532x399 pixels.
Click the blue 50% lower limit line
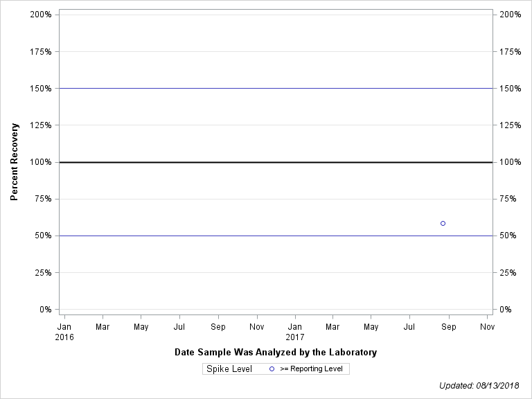pyautogui.click(x=276, y=236)
